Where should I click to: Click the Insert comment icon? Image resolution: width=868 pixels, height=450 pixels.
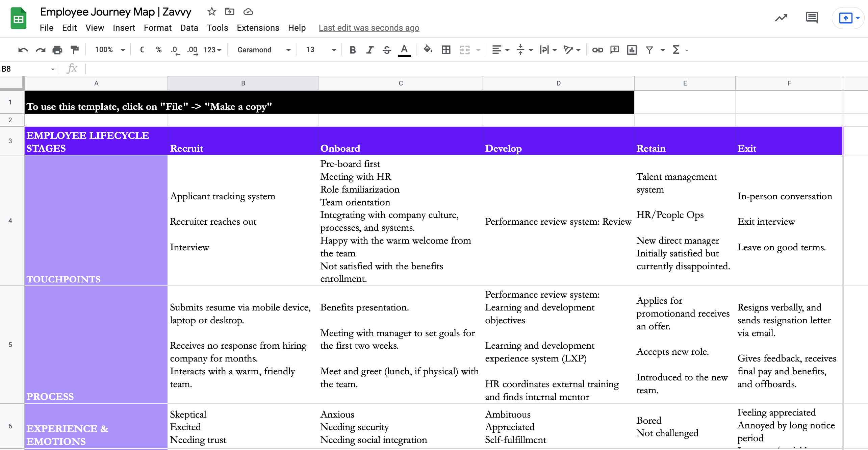point(614,50)
